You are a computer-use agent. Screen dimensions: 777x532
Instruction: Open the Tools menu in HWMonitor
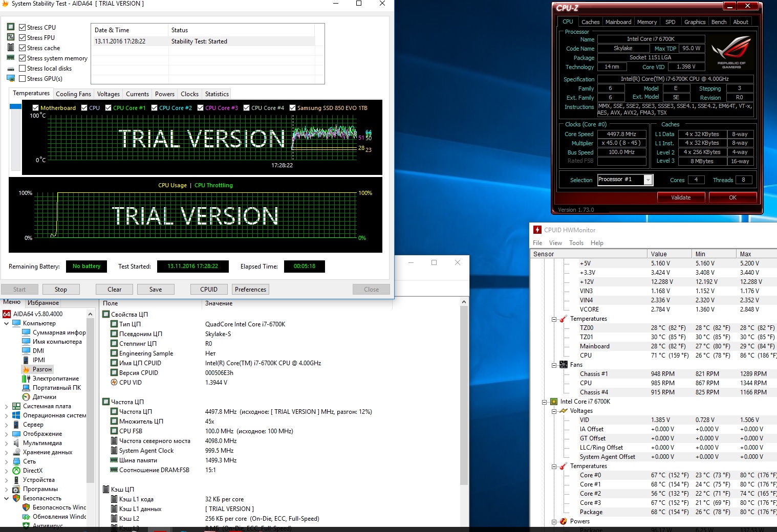576,243
